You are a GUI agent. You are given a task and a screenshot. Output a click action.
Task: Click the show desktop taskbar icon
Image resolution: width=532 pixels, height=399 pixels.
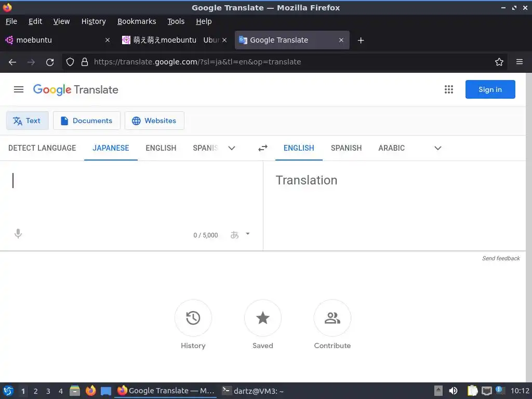tap(106, 391)
